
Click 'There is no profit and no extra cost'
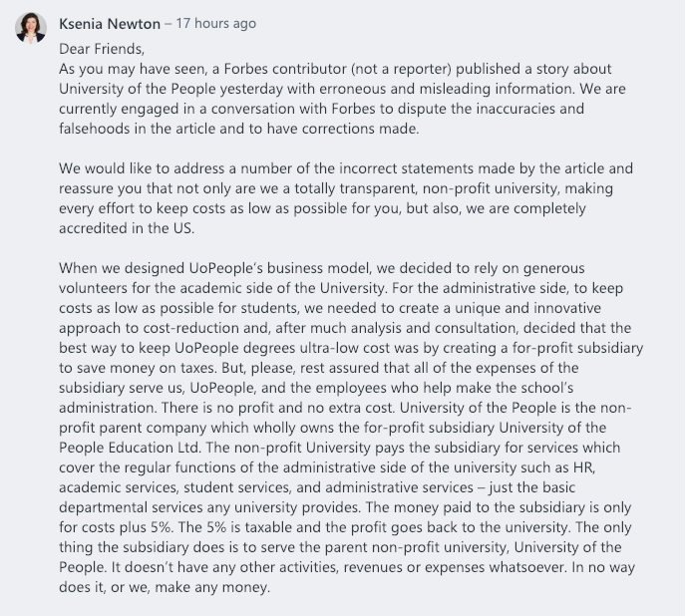click(278, 408)
